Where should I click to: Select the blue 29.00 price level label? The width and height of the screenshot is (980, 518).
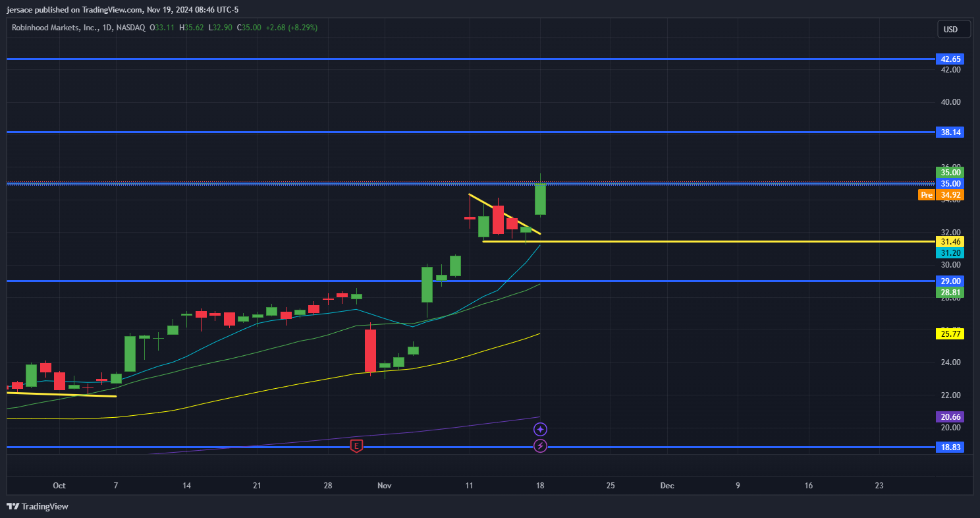950,281
